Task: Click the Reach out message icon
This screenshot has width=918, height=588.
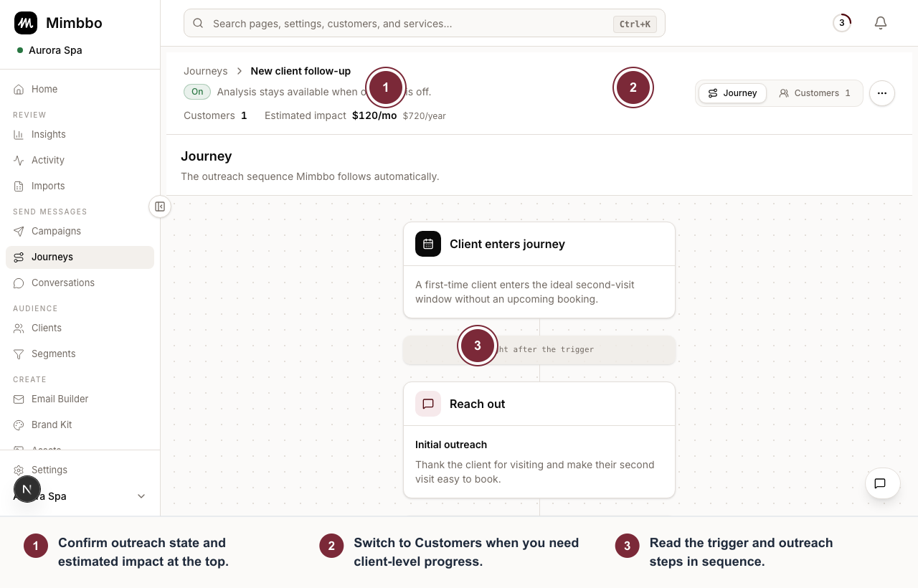Action: coord(428,404)
